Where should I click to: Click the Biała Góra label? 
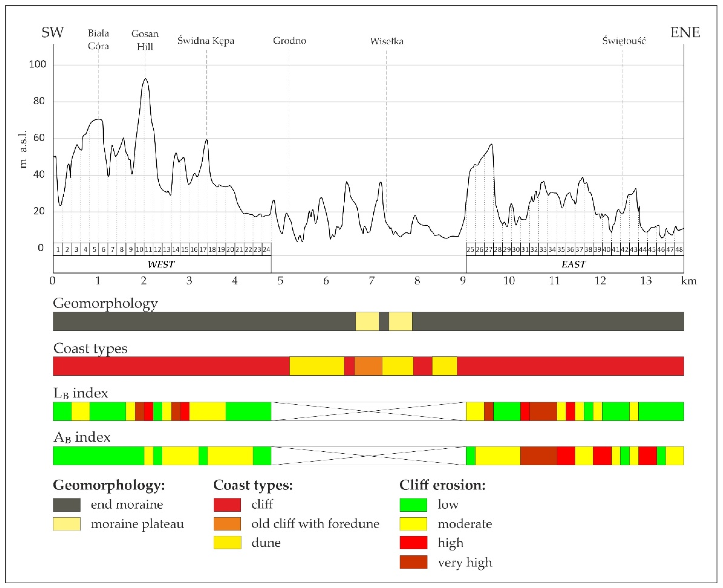pos(98,39)
